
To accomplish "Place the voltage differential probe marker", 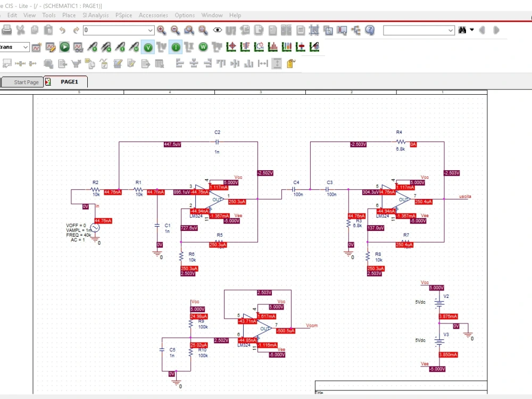I will click(x=106, y=47).
